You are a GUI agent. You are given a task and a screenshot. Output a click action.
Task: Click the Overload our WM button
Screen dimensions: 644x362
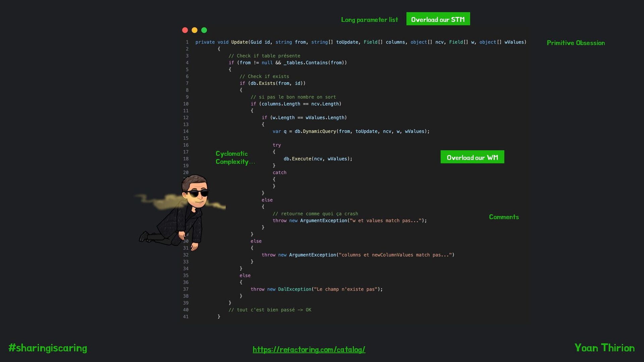472,158
